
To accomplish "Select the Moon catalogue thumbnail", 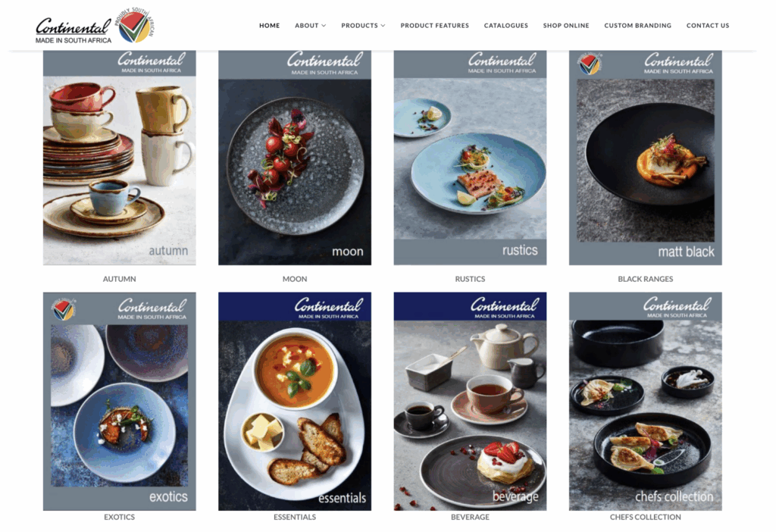I will [295, 158].
